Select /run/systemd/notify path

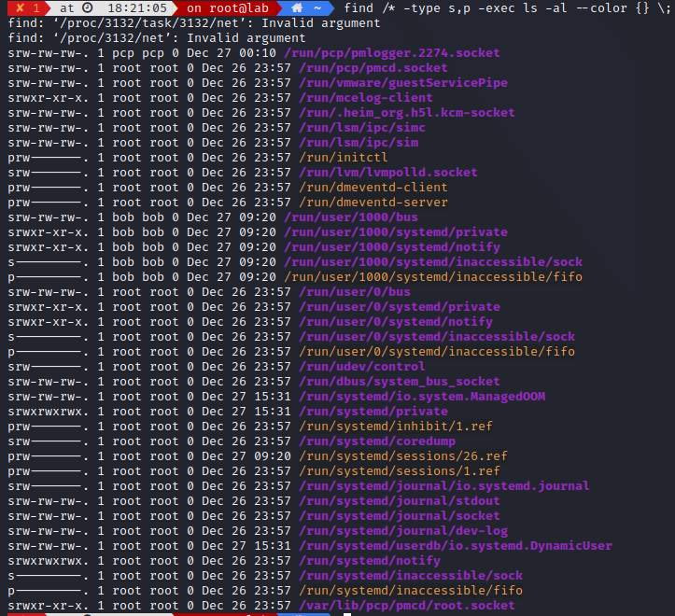point(370,561)
